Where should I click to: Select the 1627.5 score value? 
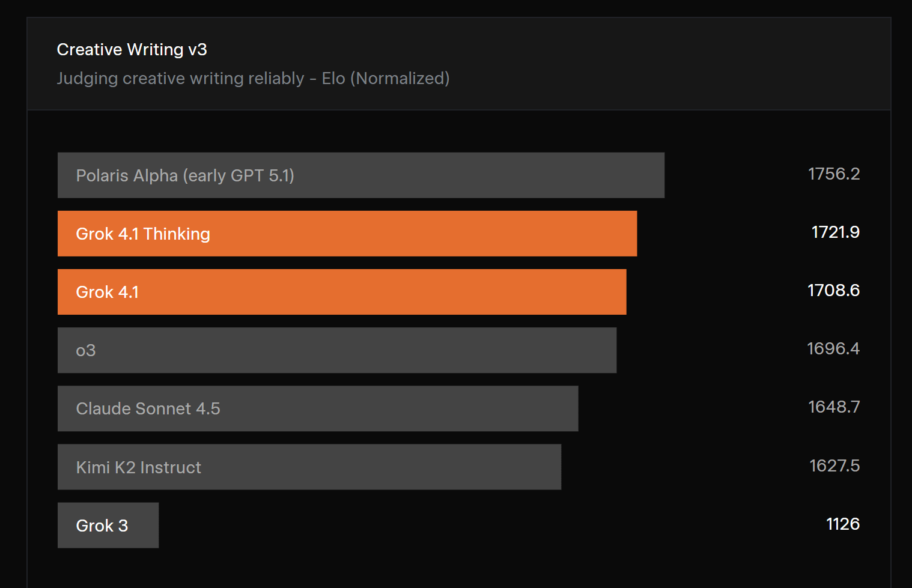coord(834,465)
